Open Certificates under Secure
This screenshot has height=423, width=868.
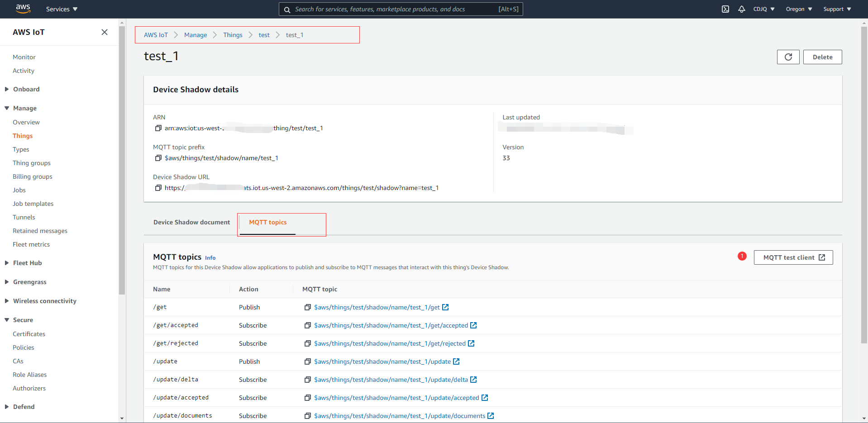coord(29,334)
